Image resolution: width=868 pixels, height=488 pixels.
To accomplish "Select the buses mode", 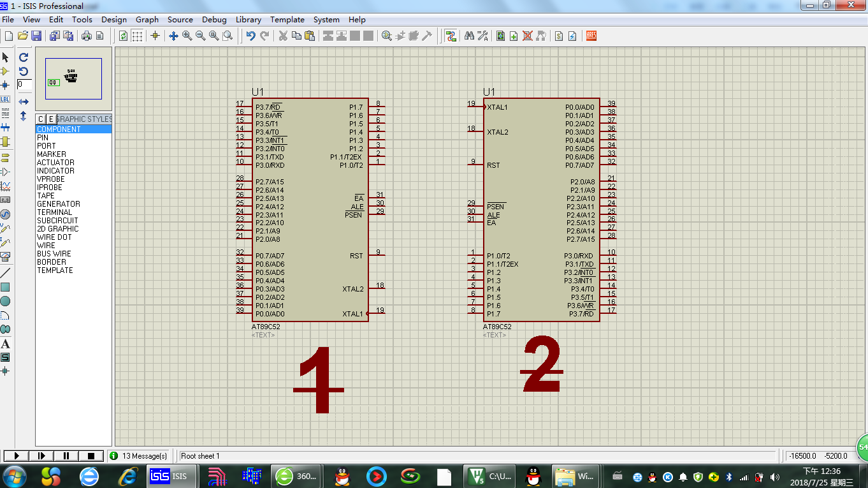I will 5,127.
